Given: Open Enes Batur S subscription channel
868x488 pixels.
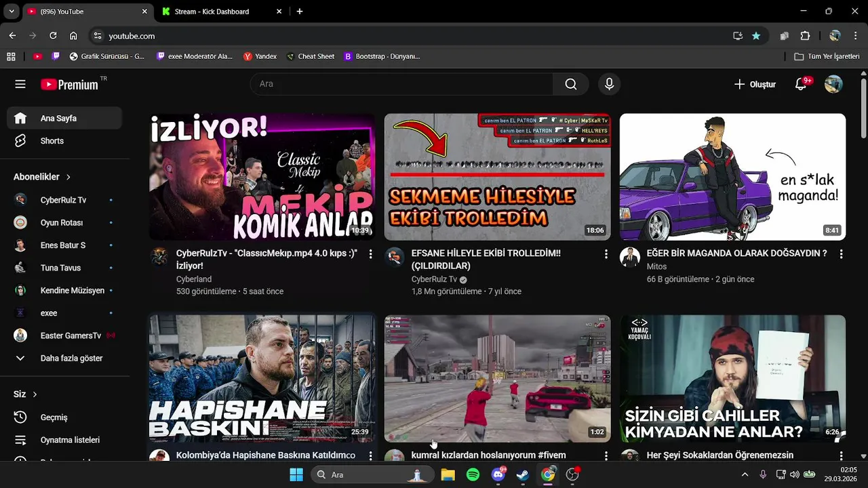Looking at the screenshot, I should (64, 245).
